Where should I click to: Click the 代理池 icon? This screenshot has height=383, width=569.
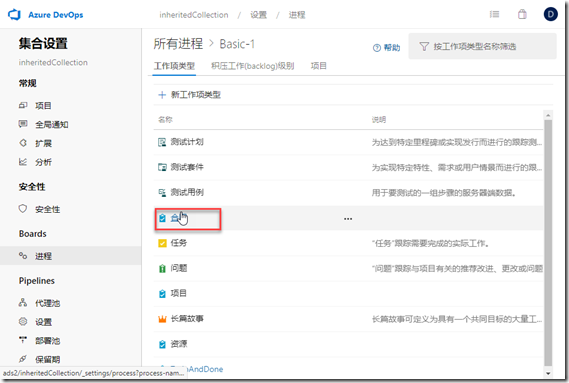23,302
